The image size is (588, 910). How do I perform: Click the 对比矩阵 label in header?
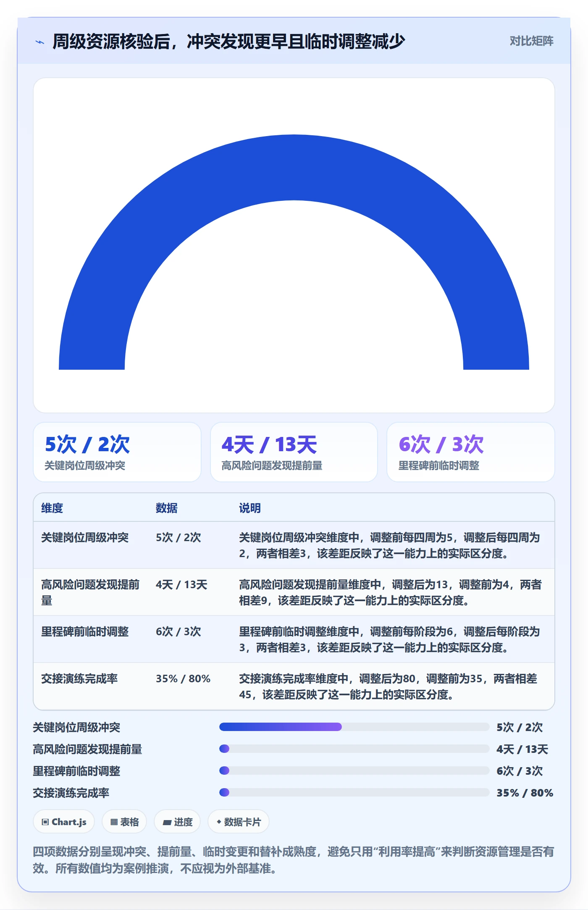coord(531,41)
